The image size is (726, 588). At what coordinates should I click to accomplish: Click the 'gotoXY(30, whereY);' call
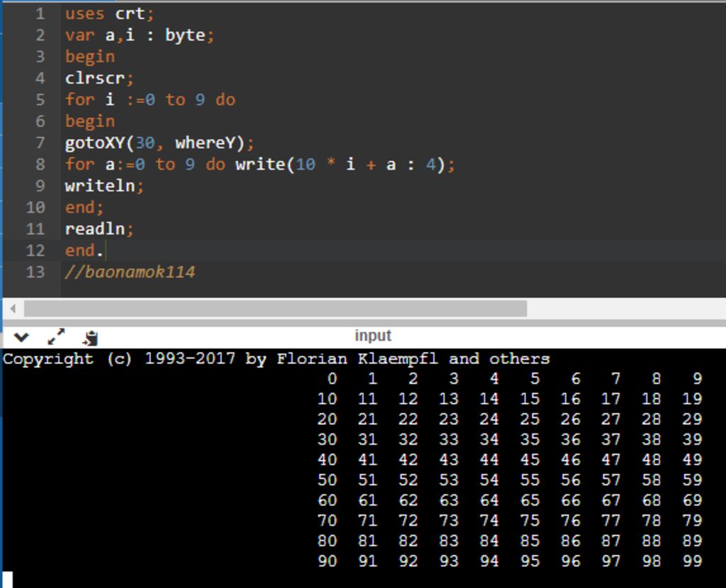(160, 143)
